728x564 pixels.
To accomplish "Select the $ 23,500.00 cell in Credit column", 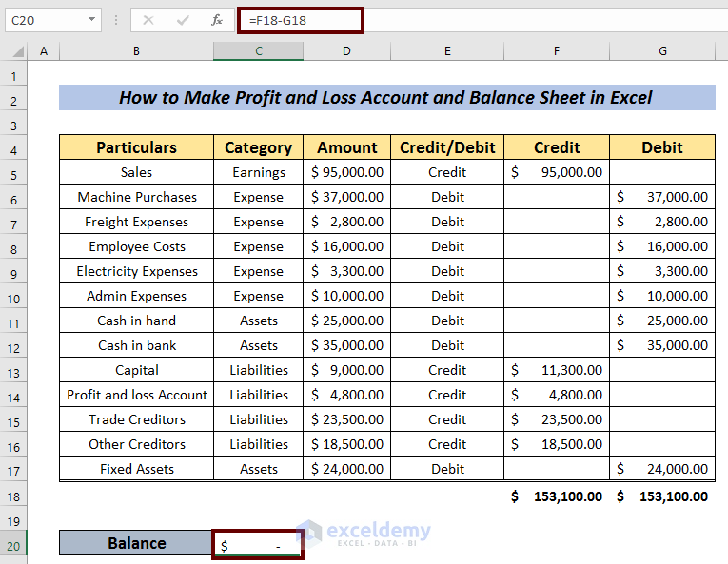I will tap(557, 419).
